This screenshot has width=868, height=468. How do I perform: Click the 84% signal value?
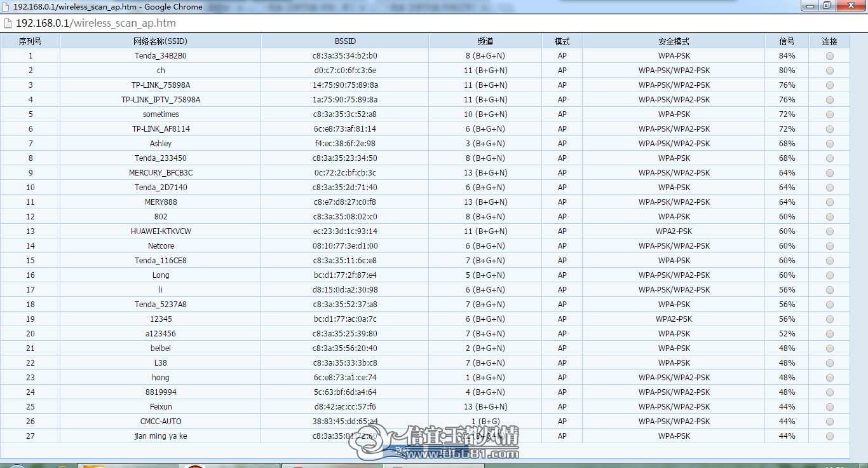coord(787,56)
